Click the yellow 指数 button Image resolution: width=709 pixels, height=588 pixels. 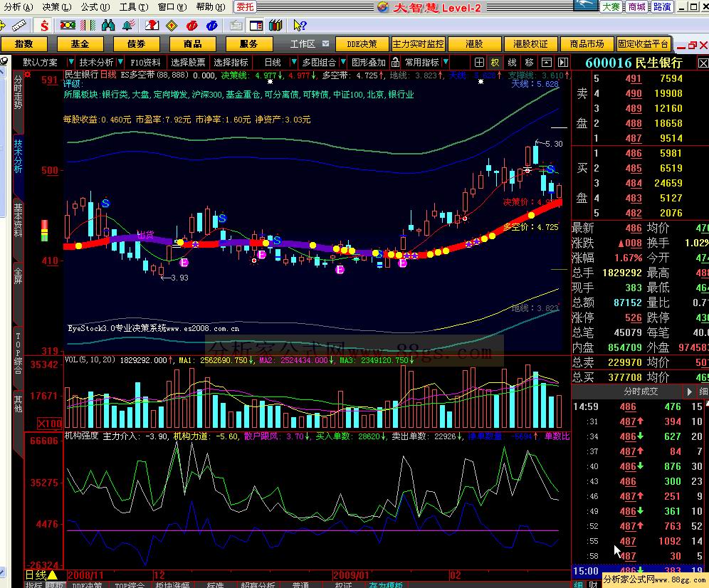24,44
